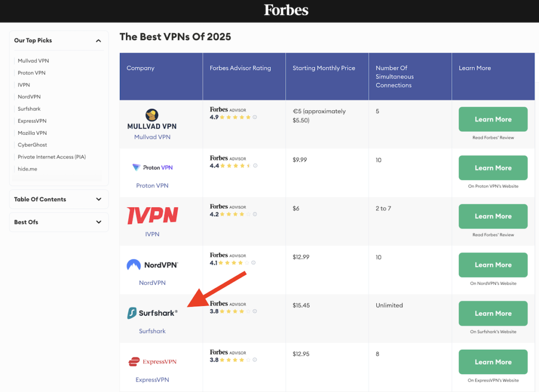Viewport: 539px width, 392px height.
Task: Select hide.me in the sidebar list
Action: coord(27,168)
